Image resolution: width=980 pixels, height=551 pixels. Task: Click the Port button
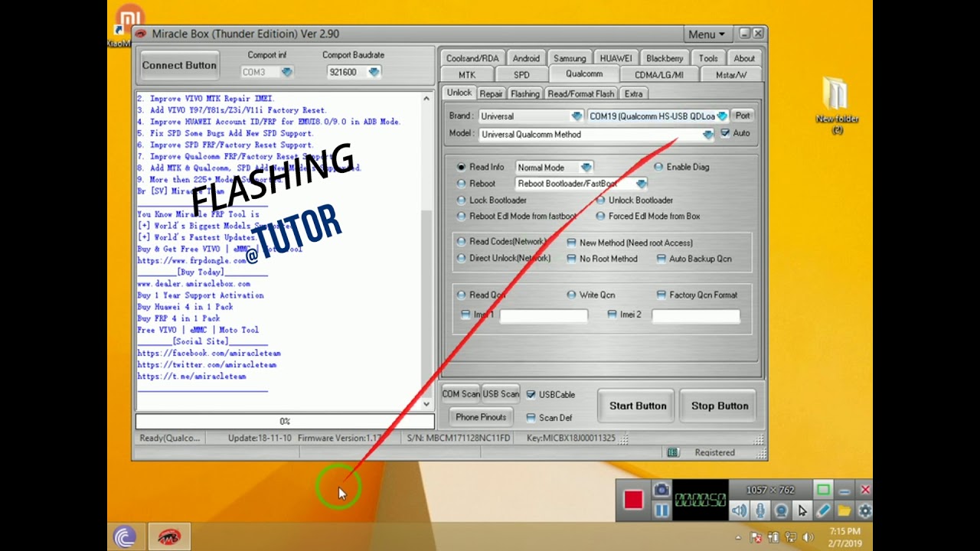(743, 116)
